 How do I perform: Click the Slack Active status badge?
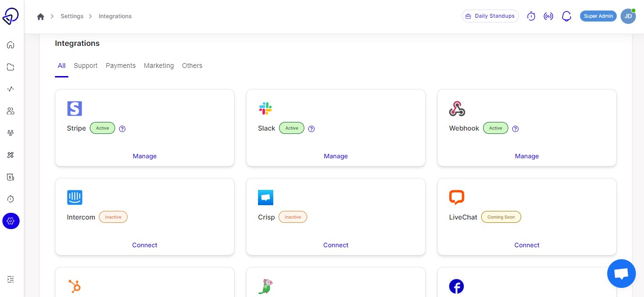point(291,128)
